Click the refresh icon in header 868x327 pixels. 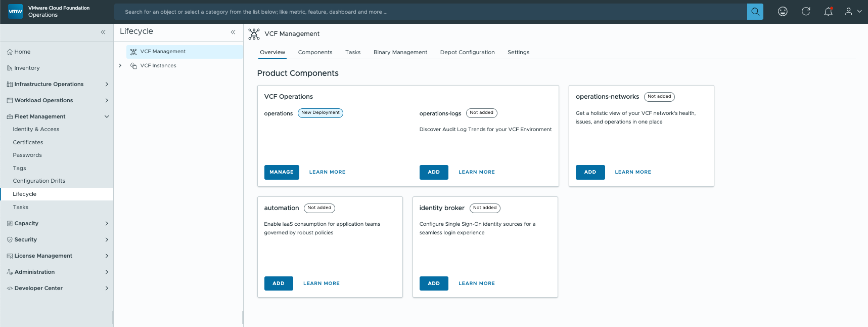pyautogui.click(x=806, y=12)
